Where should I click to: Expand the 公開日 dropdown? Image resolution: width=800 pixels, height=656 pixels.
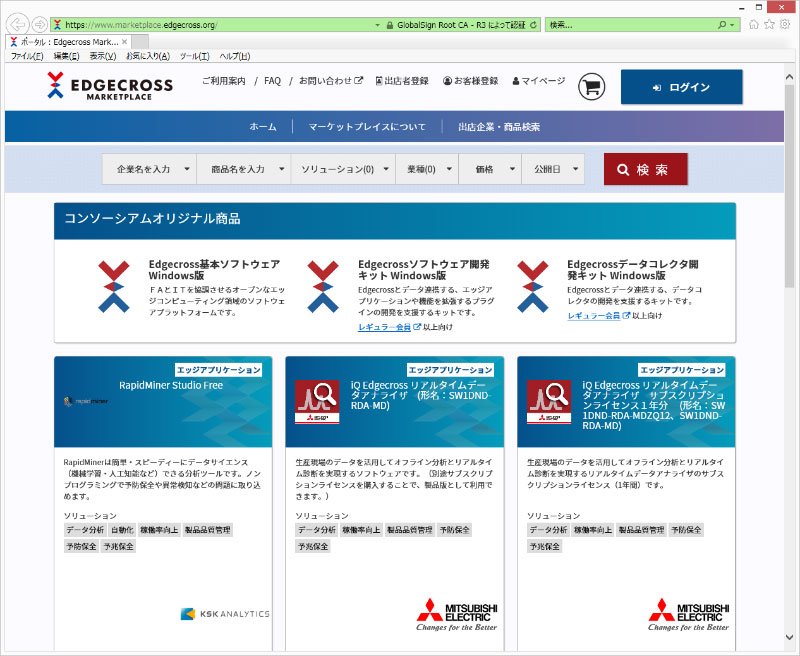pos(553,169)
